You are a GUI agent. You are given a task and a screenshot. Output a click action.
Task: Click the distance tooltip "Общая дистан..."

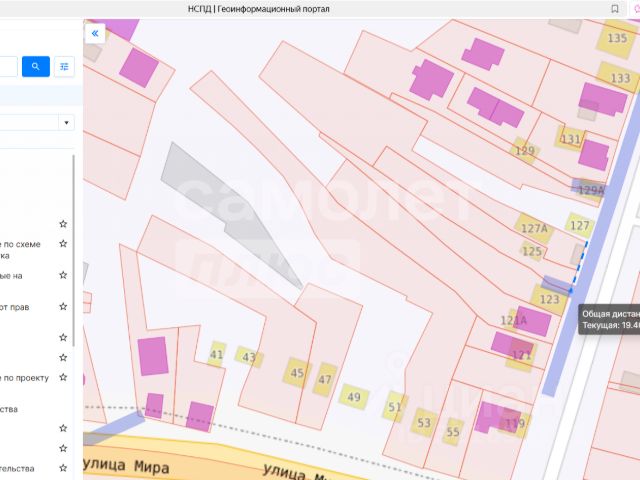point(609,320)
